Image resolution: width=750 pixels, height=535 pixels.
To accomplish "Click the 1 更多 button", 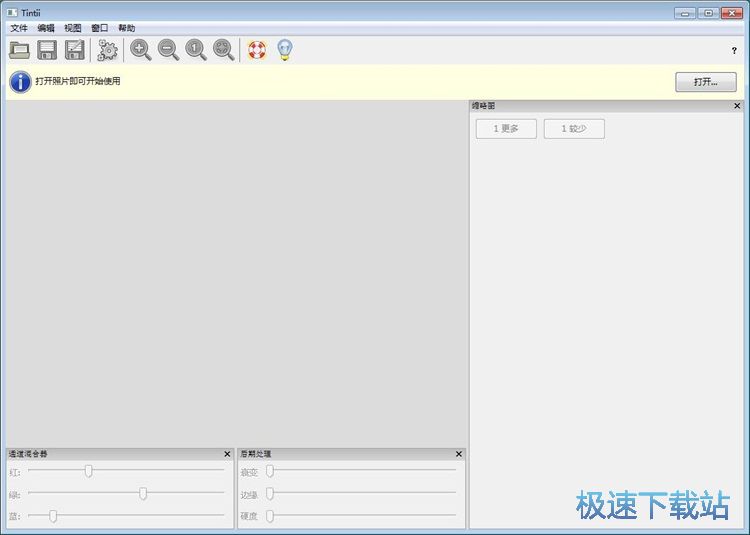I will 506,129.
